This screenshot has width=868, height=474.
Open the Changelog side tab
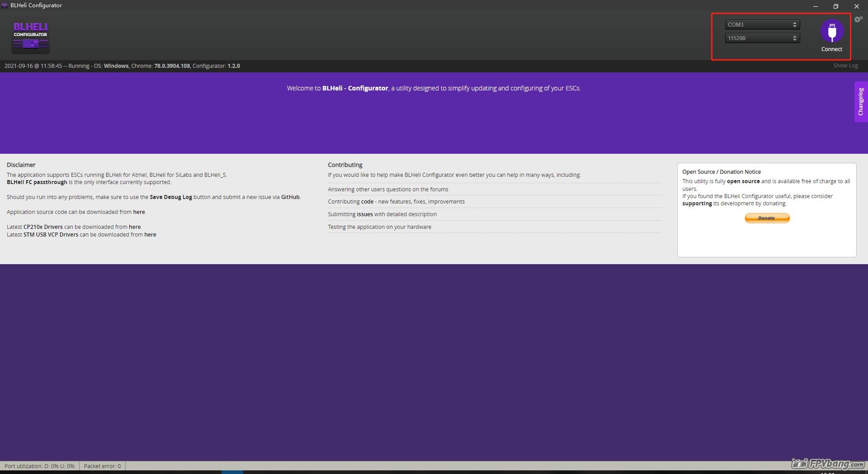861,102
